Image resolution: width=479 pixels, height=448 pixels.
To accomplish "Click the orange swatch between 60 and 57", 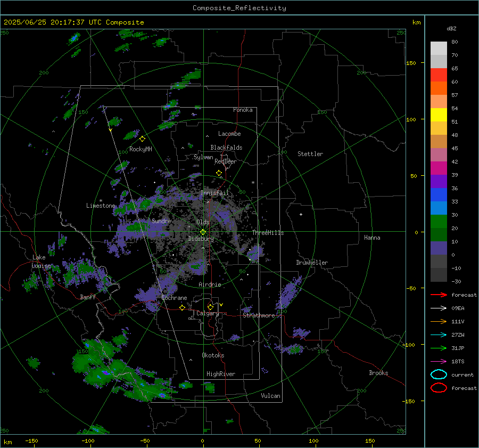I will [439, 88].
